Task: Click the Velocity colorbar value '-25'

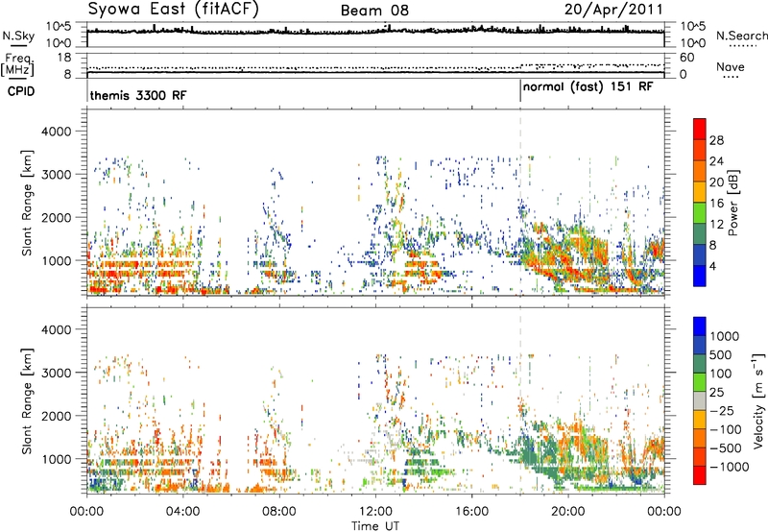Action: point(722,411)
